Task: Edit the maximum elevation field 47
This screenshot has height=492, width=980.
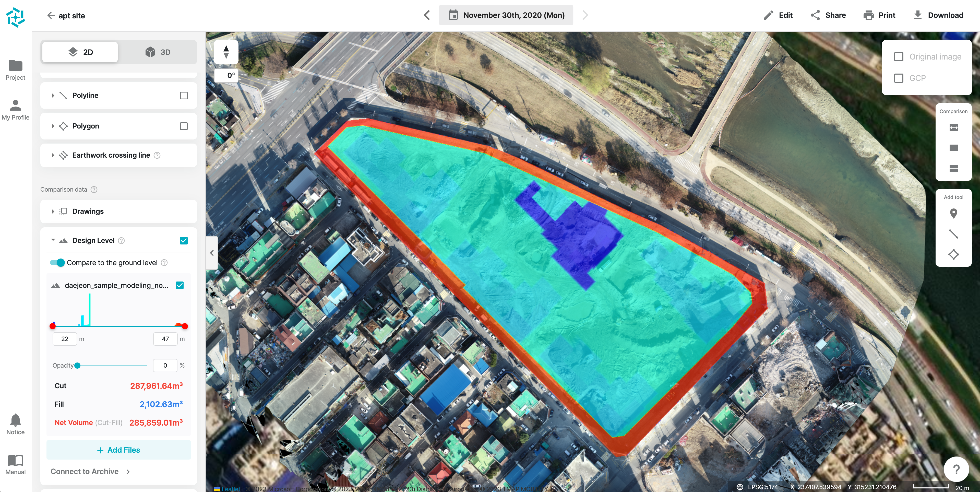Action: [165, 339]
